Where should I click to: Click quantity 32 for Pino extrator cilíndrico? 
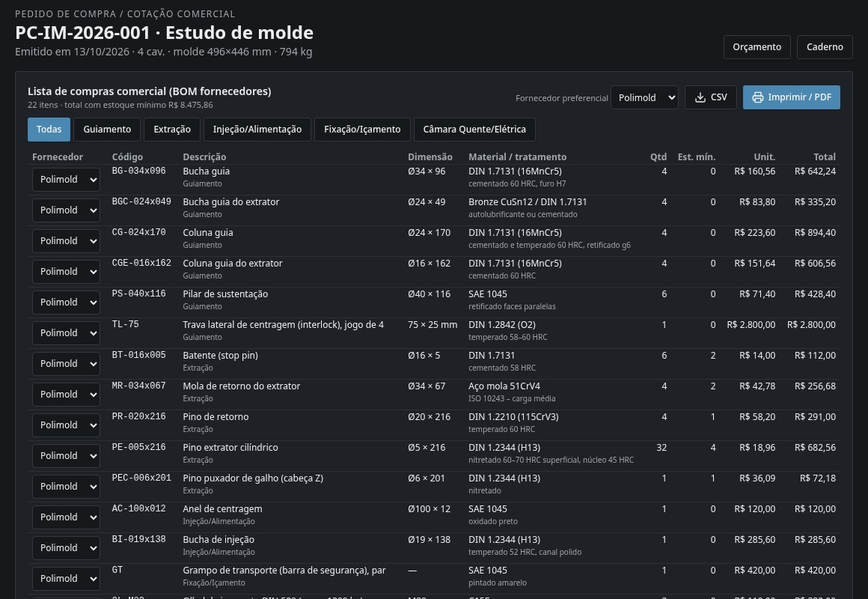pos(661,447)
